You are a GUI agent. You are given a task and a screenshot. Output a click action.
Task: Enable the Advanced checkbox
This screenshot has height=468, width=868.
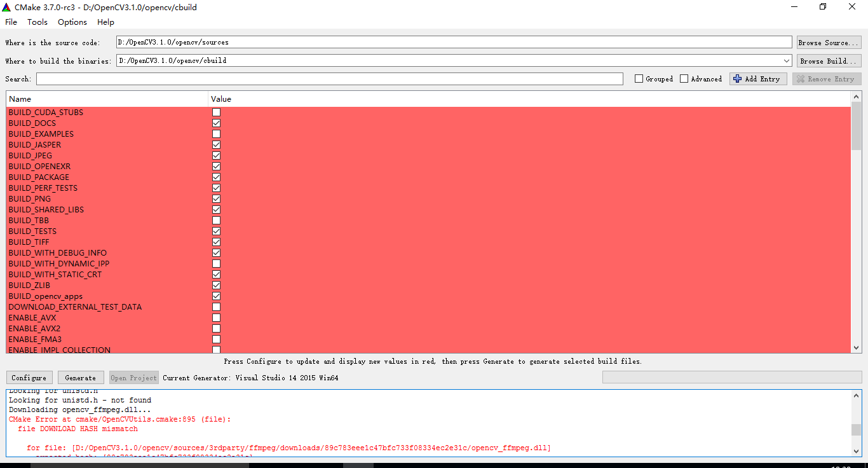[684, 79]
